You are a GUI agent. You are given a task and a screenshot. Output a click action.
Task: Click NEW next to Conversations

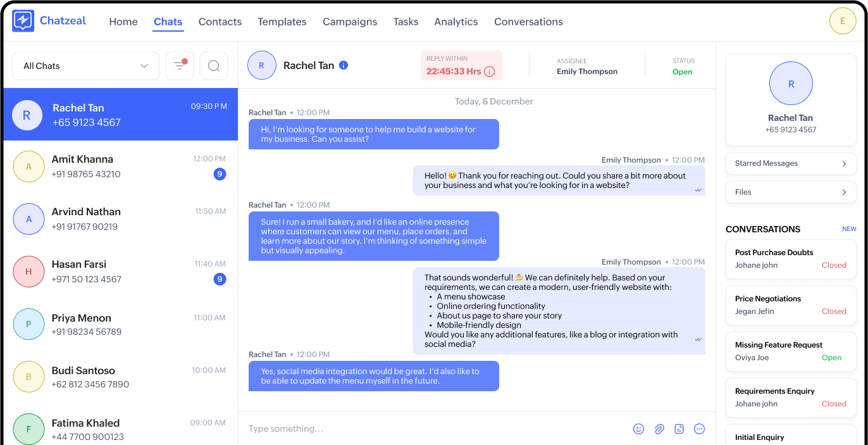[849, 229]
